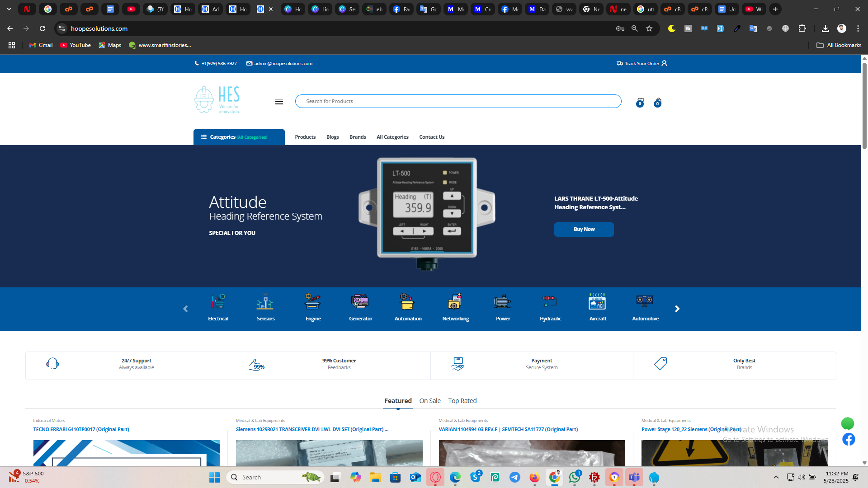Open the Networking category icon
868x488 pixels.
coord(455,302)
